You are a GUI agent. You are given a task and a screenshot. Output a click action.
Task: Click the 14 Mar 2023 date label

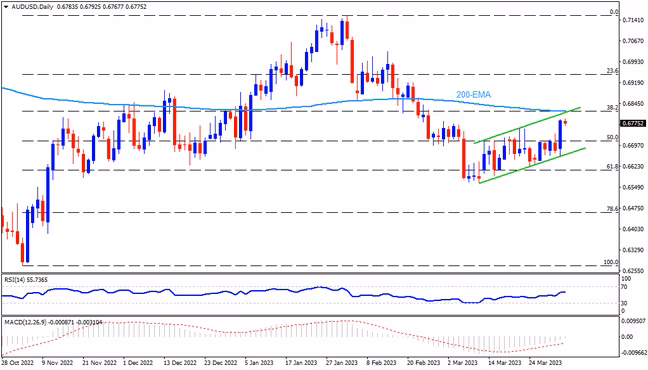[504, 363]
